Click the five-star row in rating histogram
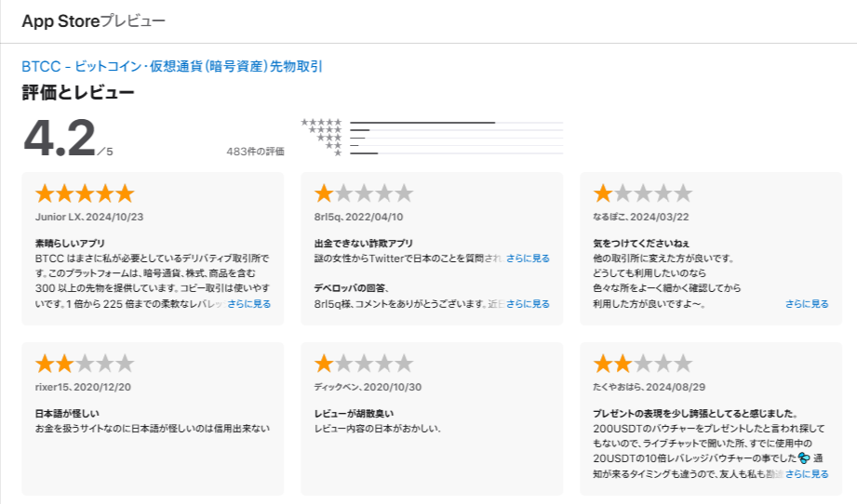 point(432,123)
